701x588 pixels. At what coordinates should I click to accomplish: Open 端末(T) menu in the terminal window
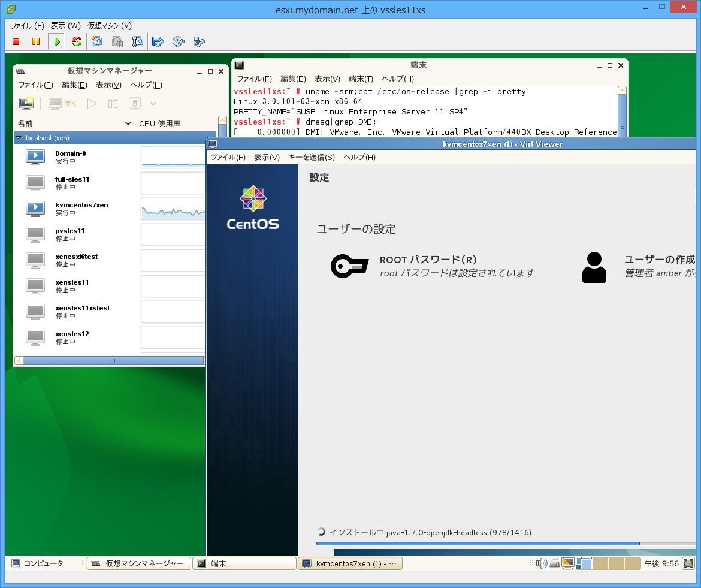361,79
